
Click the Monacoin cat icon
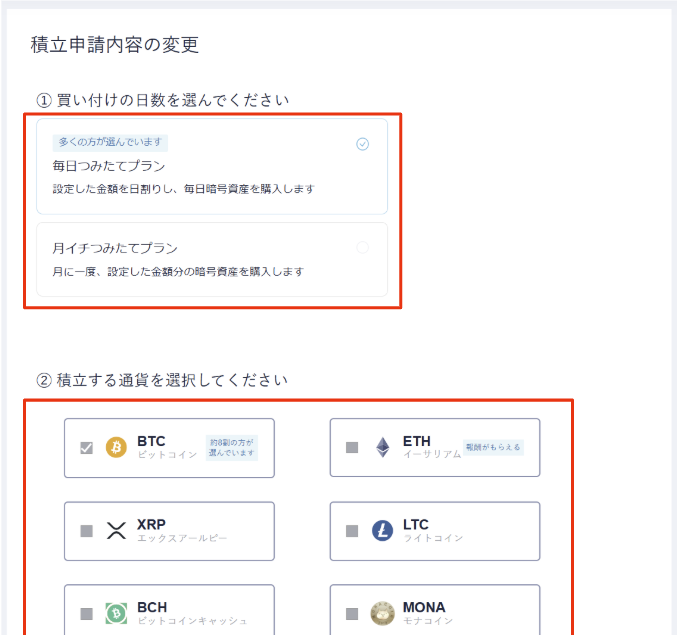383,613
